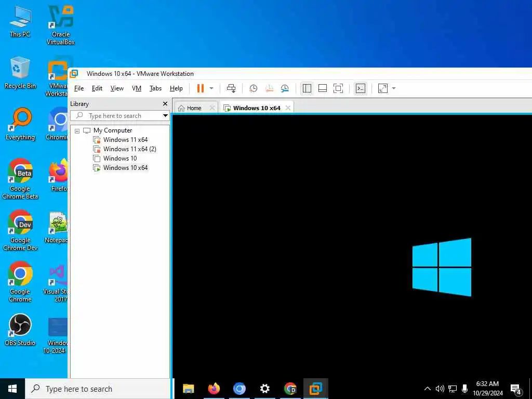Screen dimensions: 532x399
Task: Close the Windows 10 x64 tab
Action: pos(288,108)
